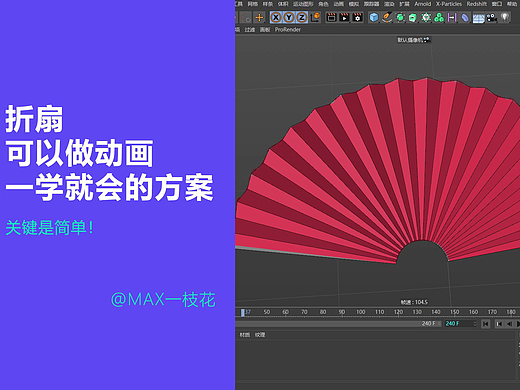
Task: Open the 角色 menu
Action: click(x=323, y=4)
